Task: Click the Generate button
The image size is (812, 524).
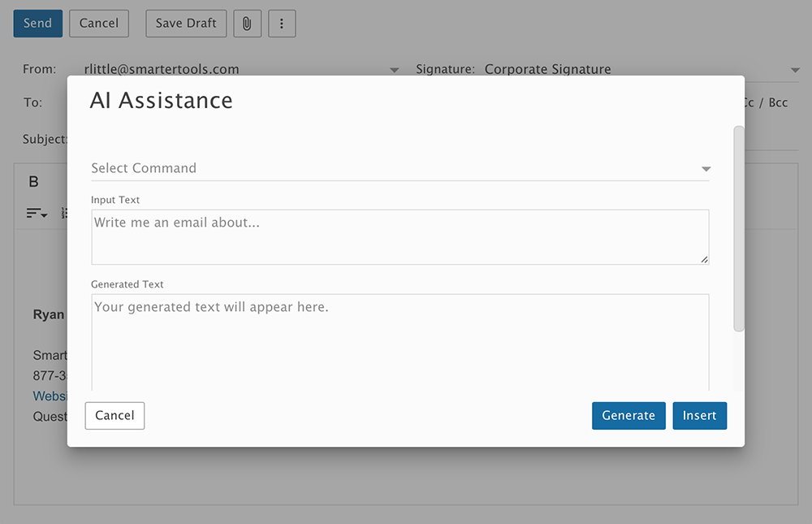Action: 628,416
